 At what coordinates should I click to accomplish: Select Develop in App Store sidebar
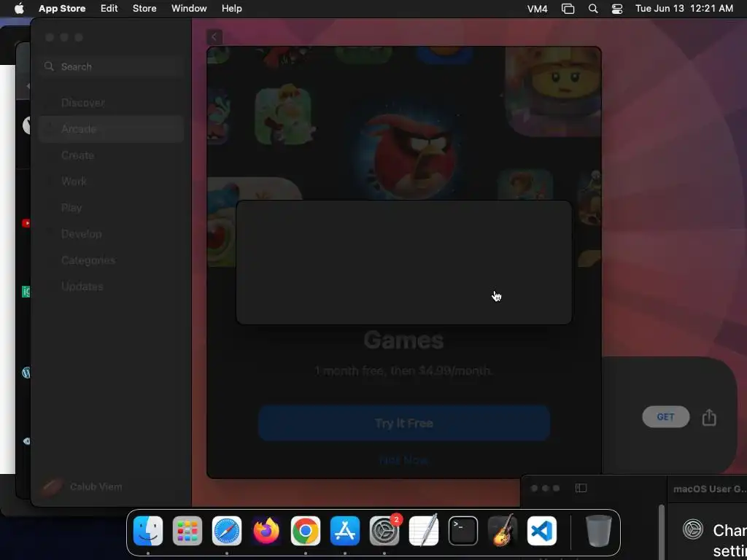pyautogui.click(x=111, y=234)
